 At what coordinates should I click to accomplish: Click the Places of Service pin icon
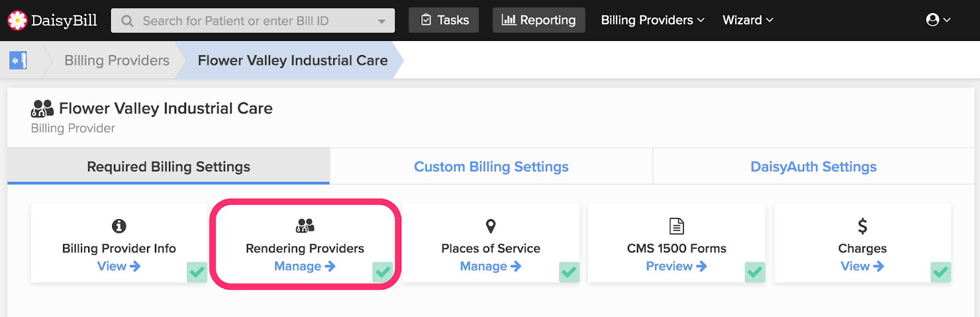tap(491, 226)
